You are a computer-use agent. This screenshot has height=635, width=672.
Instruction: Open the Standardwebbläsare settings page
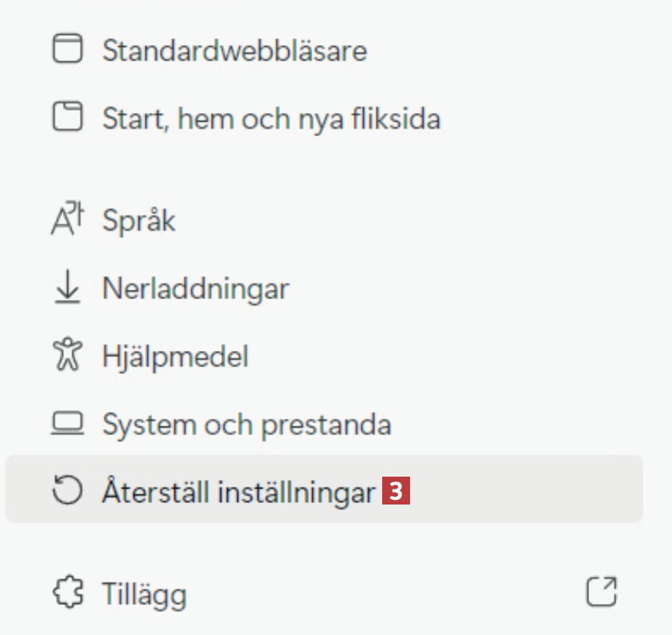point(234,52)
